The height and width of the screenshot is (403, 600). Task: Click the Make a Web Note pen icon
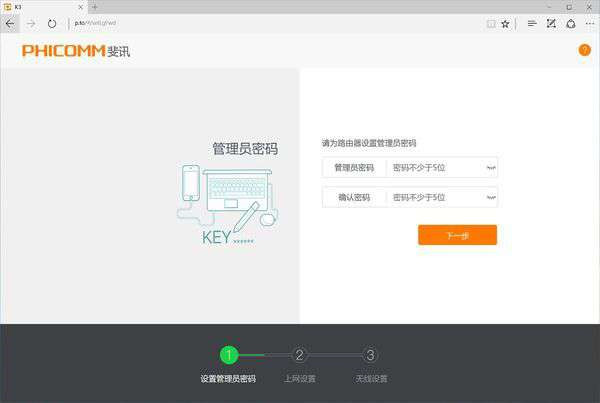click(x=551, y=23)
